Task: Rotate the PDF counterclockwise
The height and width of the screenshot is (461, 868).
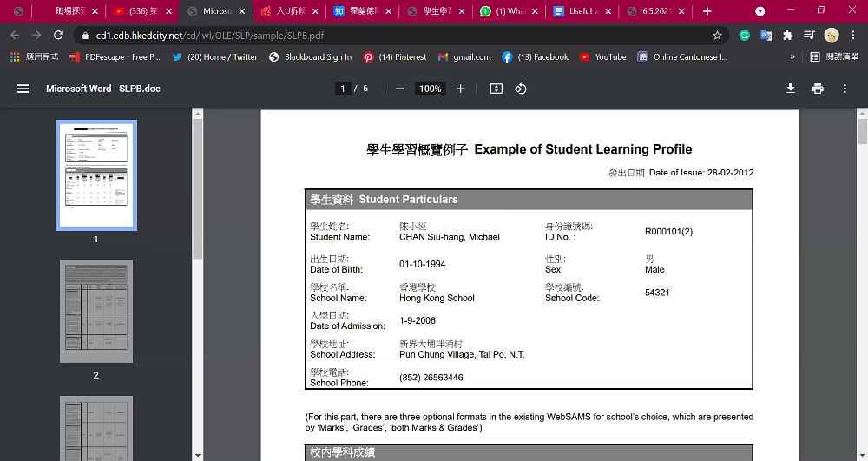Action: [x=520, y=89]
